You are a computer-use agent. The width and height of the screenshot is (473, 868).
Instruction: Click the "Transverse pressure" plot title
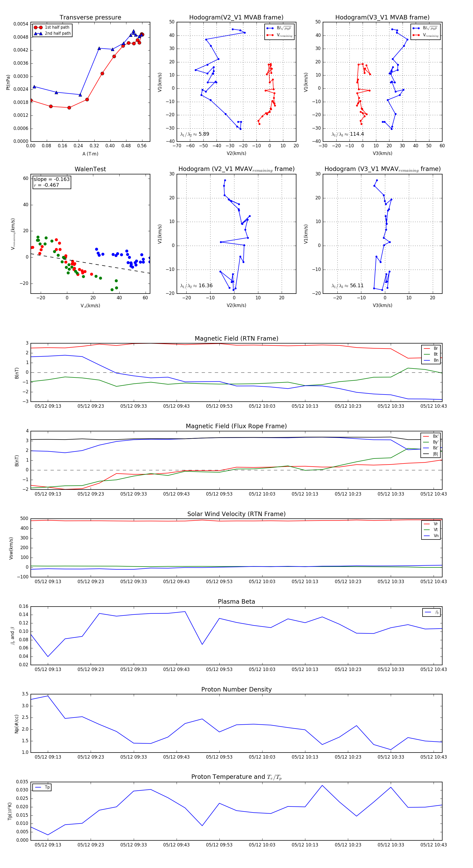click(90, 18)
